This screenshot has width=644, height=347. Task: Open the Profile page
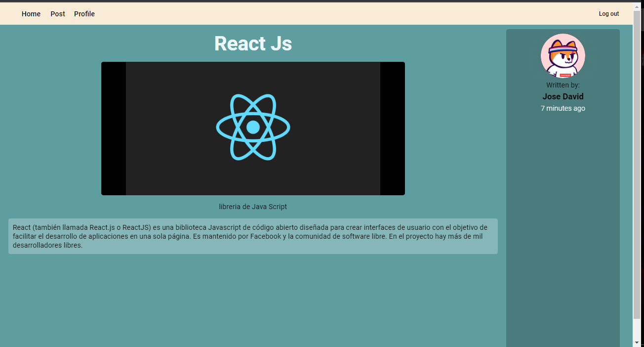tap(84, 14)
